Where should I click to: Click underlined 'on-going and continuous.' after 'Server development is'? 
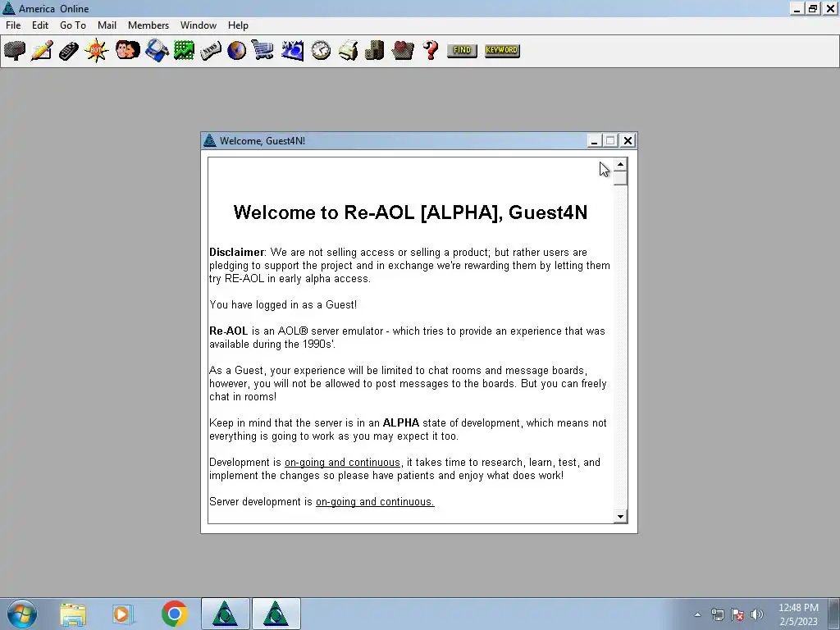375,502
